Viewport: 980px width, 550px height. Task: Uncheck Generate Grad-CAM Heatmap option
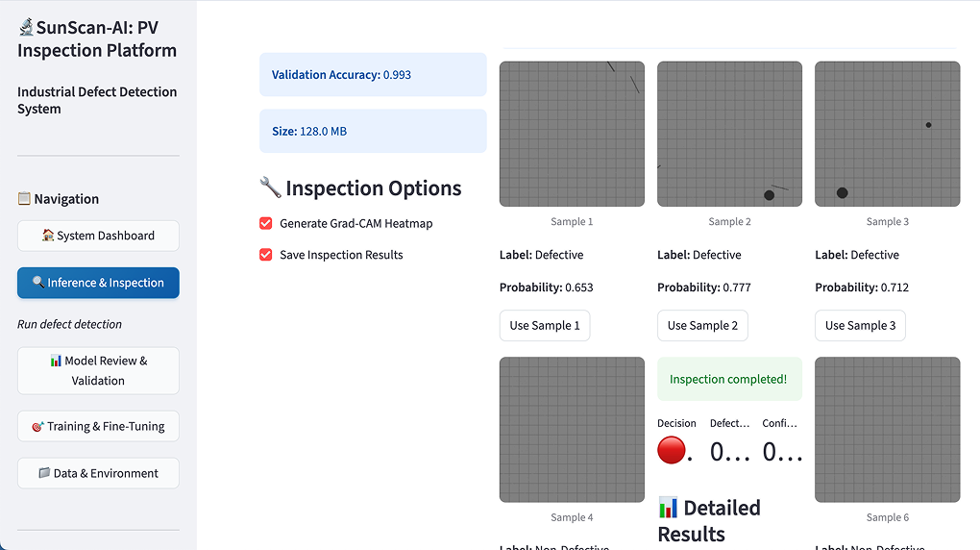266,223
